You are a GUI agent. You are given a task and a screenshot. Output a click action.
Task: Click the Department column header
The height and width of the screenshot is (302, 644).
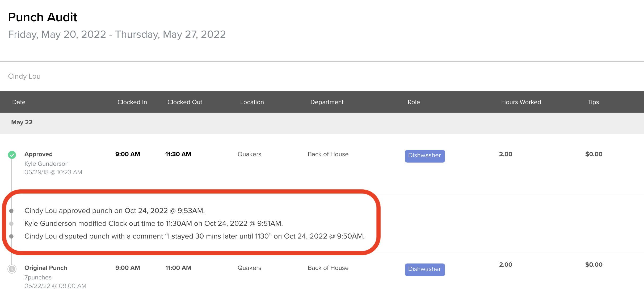[327, 102]
